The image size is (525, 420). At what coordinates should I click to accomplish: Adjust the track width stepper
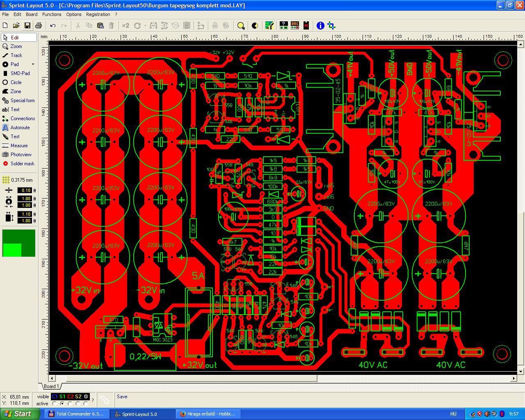coord(34,190)
